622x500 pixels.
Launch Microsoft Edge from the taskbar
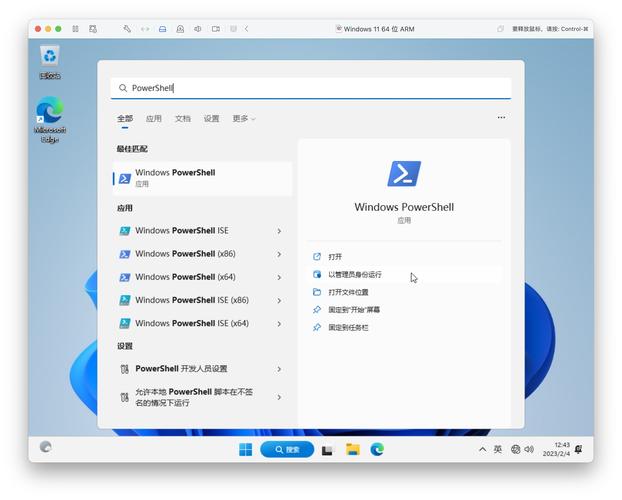click(x=377, y=450)
